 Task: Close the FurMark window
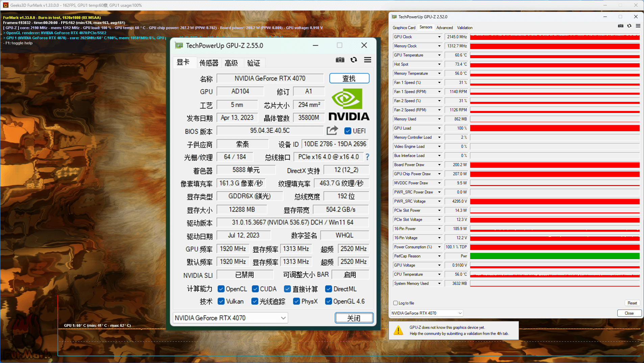[636, 5]
